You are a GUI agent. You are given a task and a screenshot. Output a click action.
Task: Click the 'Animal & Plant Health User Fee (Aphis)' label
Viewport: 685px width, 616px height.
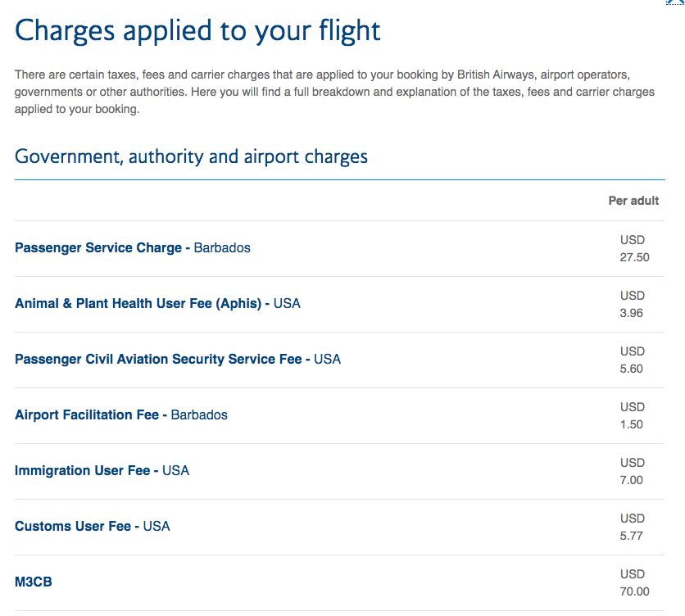(x=138, y=303)
